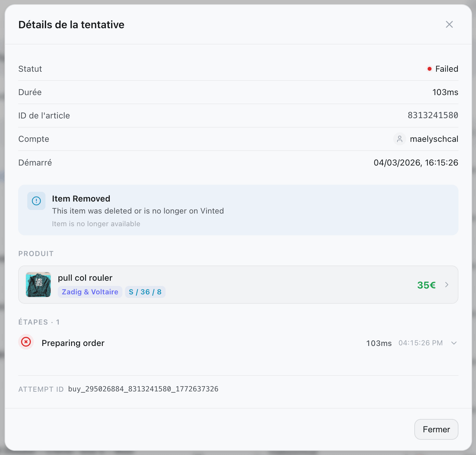Screen dimensions: 476x455
Task: Select the attempt ID buy_295026884 text
Action: coord(143,389)
